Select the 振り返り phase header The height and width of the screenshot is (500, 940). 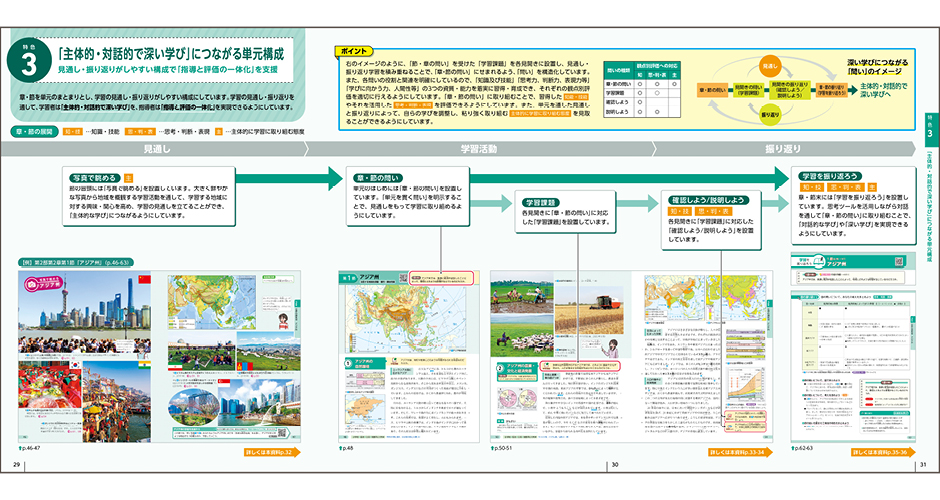pyautogui.click(x=783, y=149)
